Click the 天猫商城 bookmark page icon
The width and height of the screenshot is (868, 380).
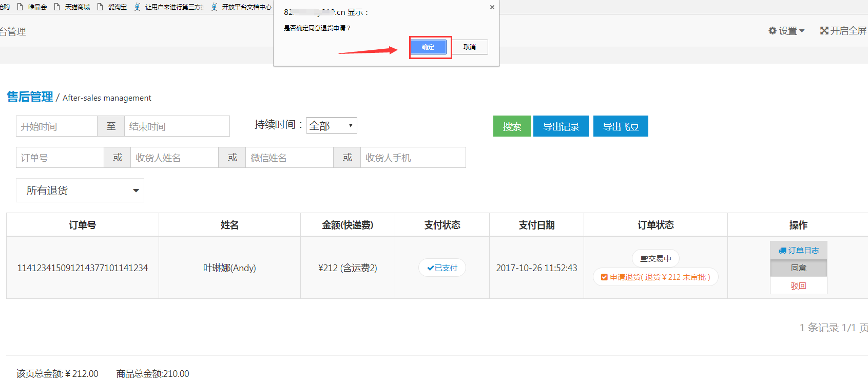(57, 7)
